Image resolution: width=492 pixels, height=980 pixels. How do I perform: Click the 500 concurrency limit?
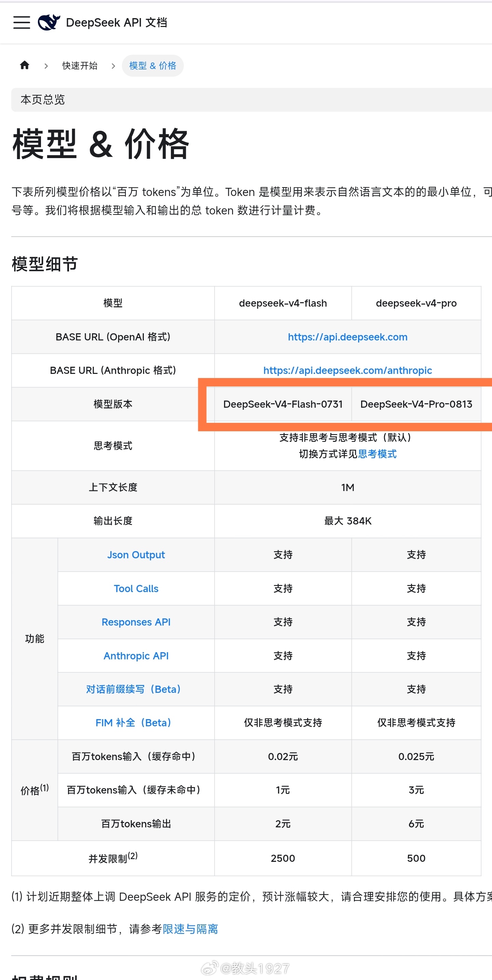(416, 858)
